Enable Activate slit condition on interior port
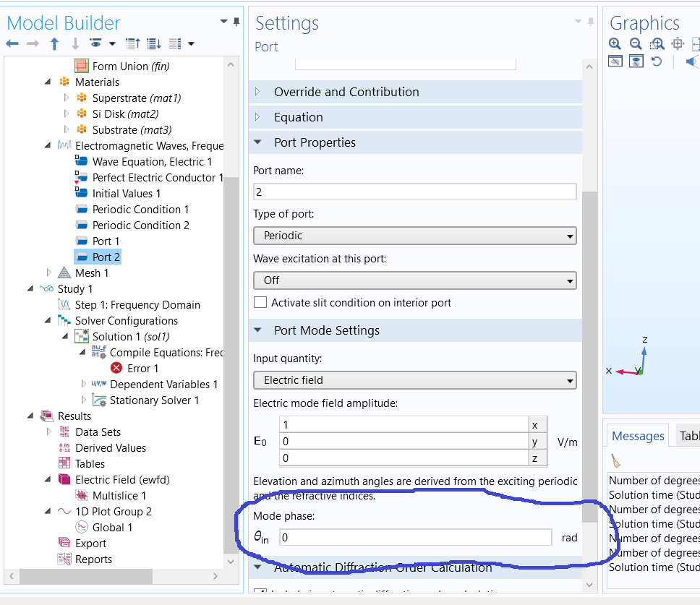This screenshot has height=605, width=700. coord(260,303)
